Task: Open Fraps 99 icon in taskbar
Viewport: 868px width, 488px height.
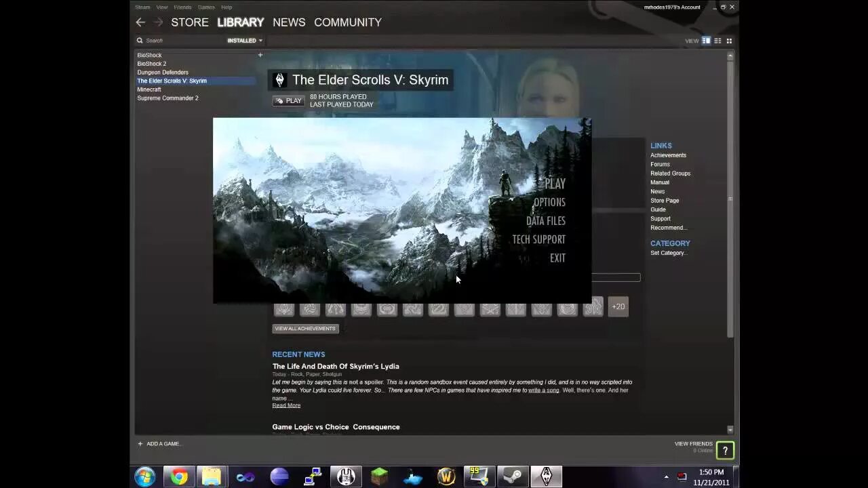Action: 479,476
